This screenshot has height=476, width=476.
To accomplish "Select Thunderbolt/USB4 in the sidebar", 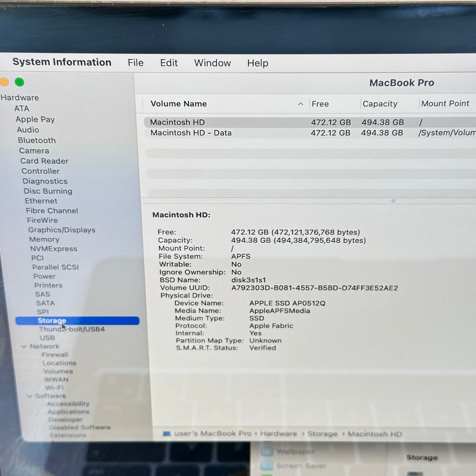I will 72,329.
